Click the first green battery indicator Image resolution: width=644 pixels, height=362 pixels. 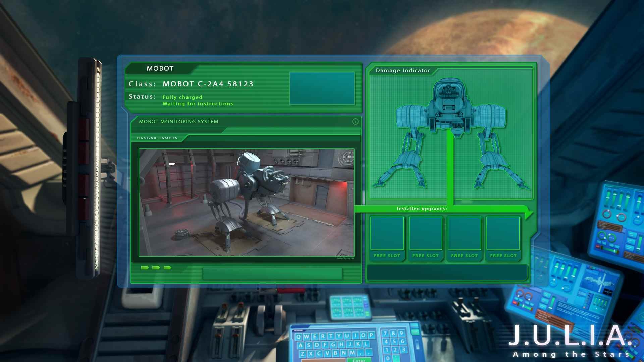(145, 268)
